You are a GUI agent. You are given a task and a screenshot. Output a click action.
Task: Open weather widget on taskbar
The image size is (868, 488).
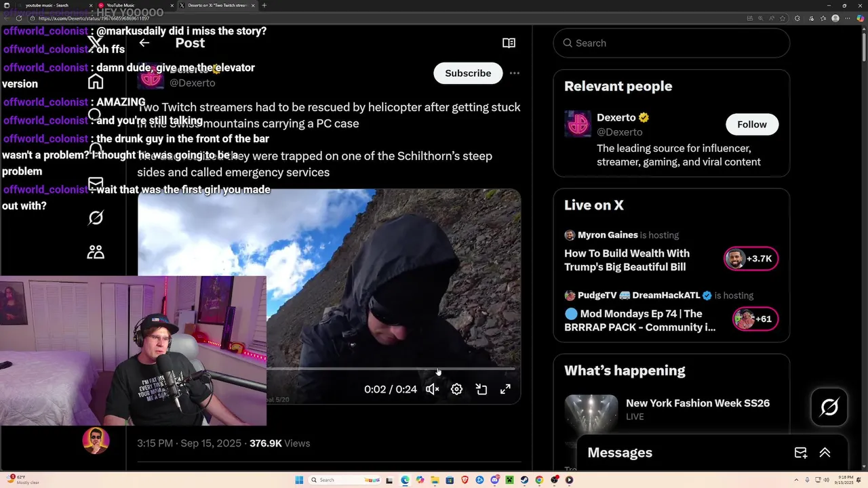[x=22, y=480]
